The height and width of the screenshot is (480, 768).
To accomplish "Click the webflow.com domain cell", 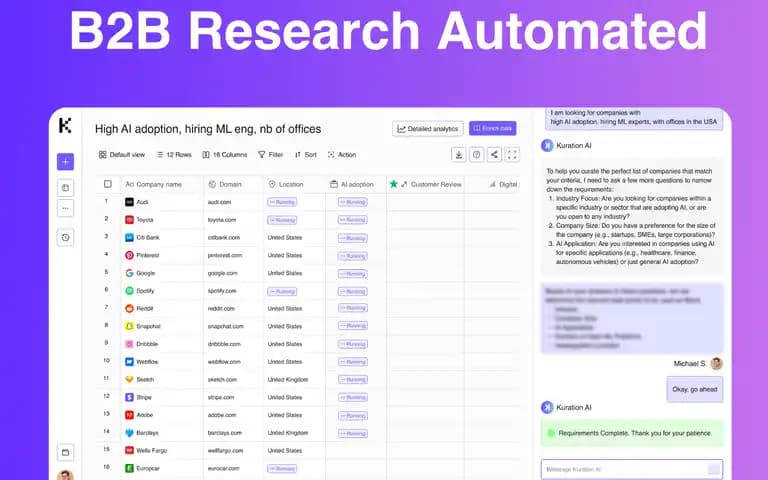I will click(x=224, y=362).
